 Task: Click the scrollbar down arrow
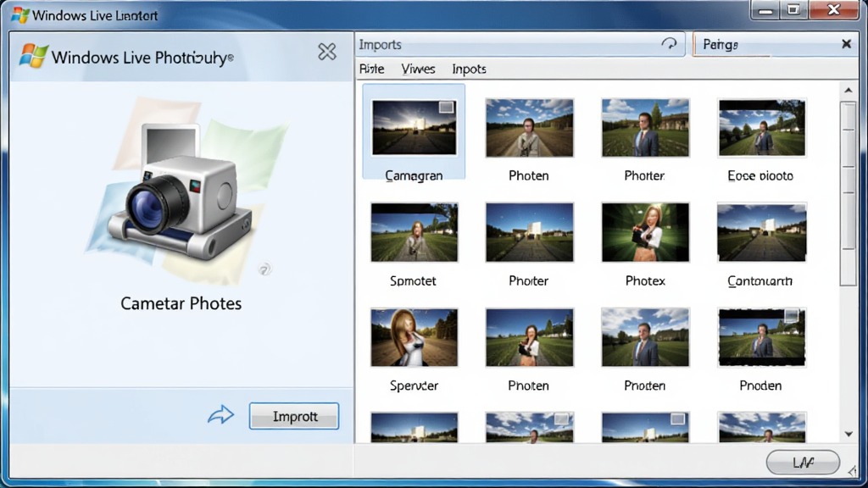(849, 434)
